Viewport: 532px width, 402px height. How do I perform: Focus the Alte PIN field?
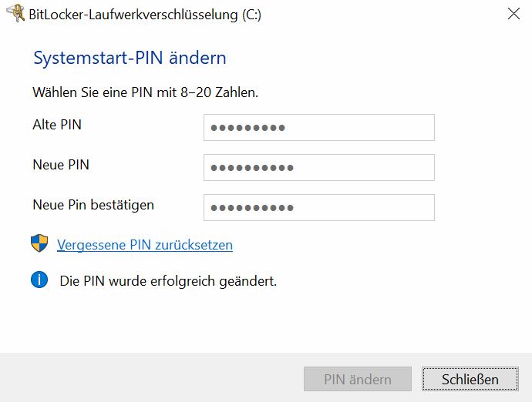(x=319, y=127)
